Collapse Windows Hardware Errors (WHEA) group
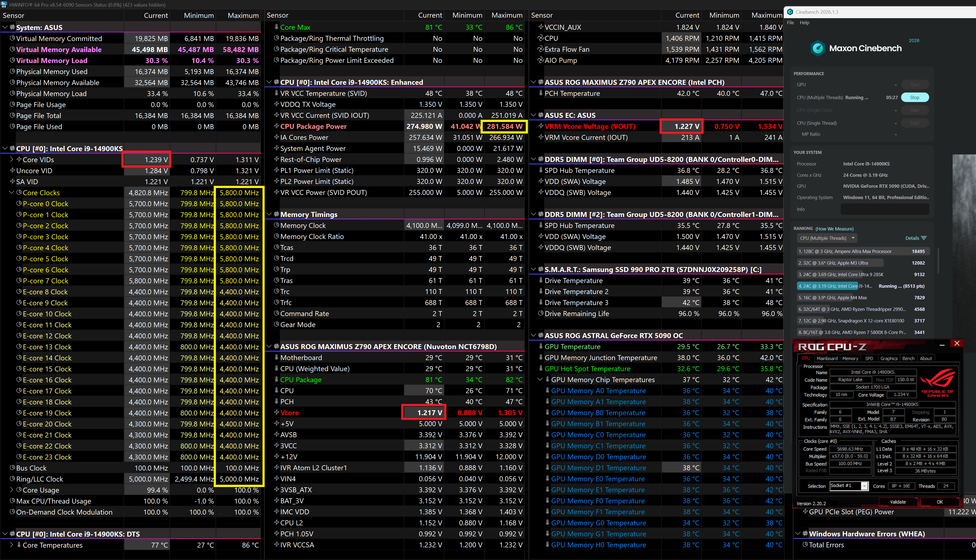Screen dimensions: 976x560 798,534
